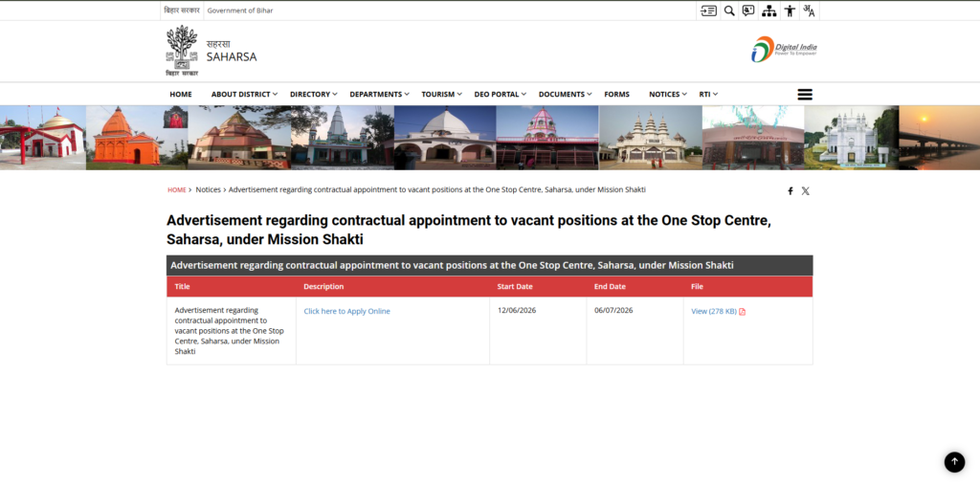Share page on Facebook icon
The width and height of the screenshot is (980, 486).
point(790,191)
